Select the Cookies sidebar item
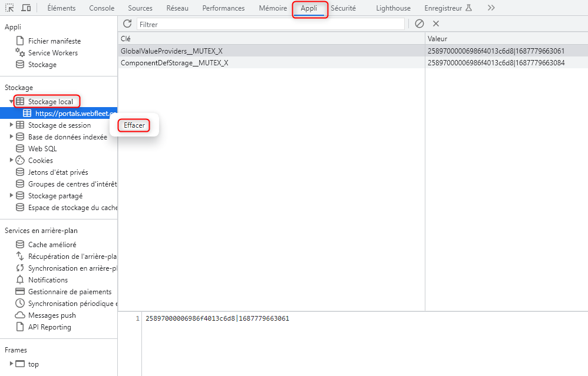This screenshot has height=376, width=588. [40, 161]
